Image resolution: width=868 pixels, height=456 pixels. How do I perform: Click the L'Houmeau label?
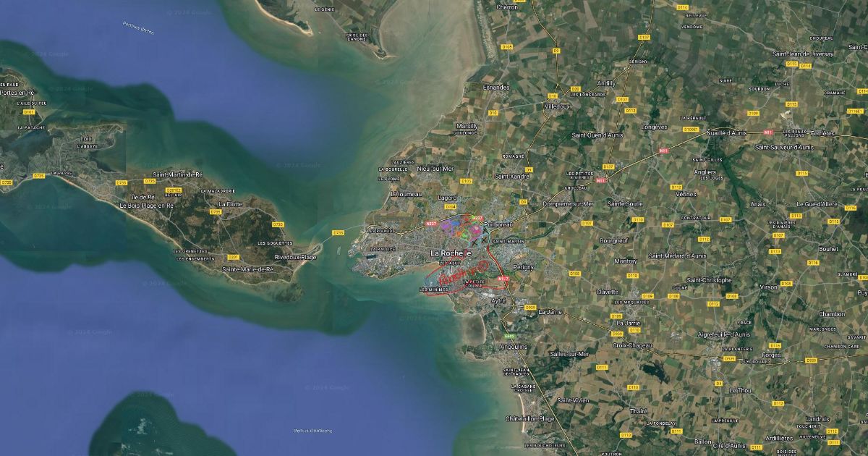coord(406,193)
